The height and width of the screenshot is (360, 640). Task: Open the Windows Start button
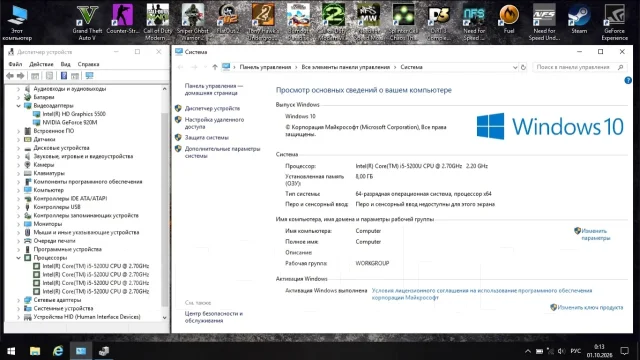point(11,351)
